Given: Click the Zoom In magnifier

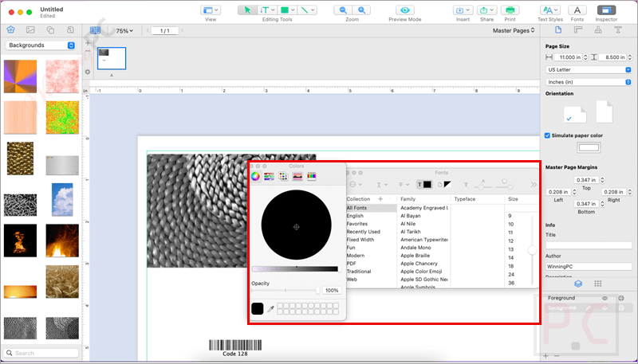Looking at the screenshot, I should point(361,10).
